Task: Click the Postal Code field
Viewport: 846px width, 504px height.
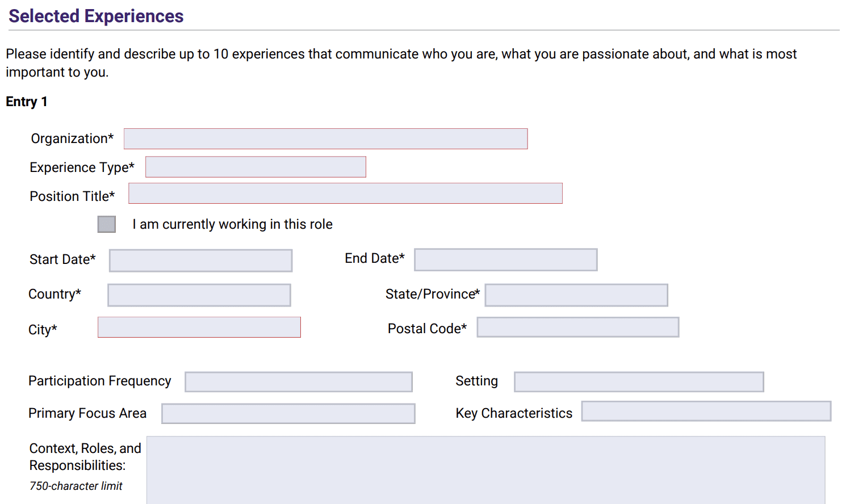Action: [x=577, y=327]
